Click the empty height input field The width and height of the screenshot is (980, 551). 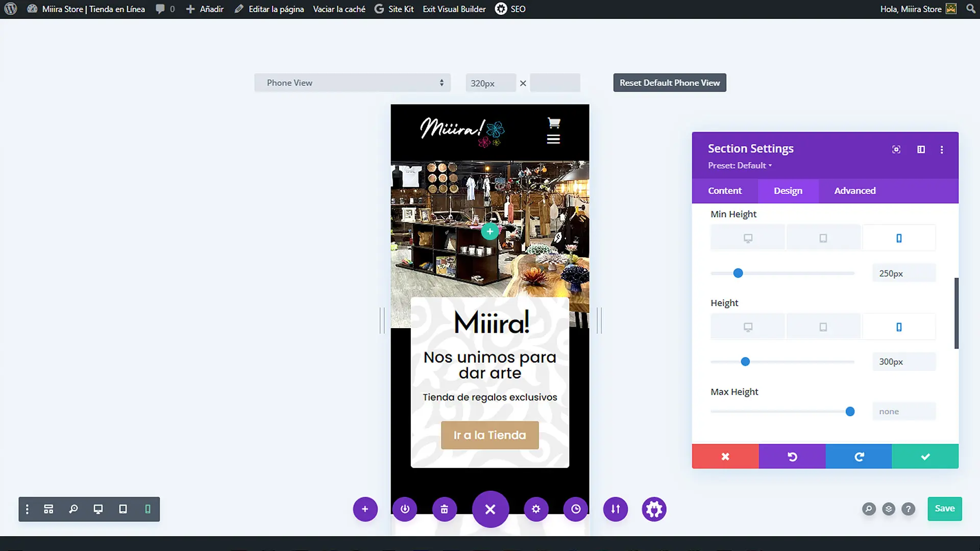[555, 83]
